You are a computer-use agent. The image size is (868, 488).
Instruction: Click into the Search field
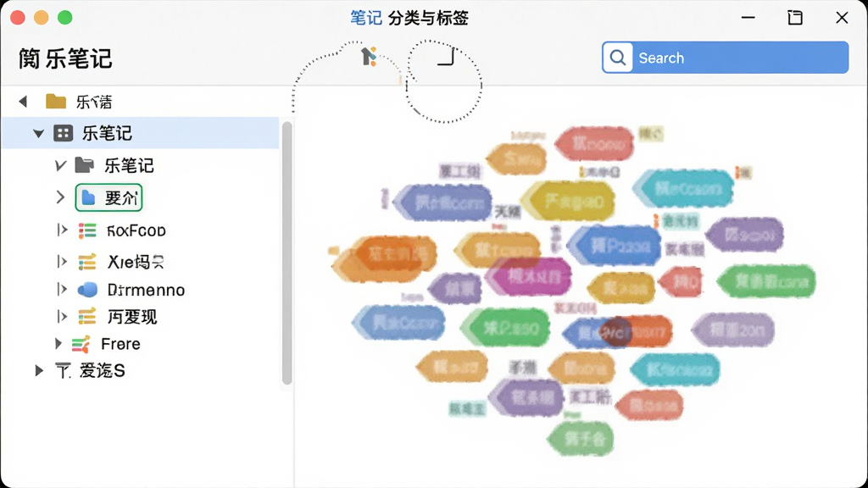tap(726, 58)
